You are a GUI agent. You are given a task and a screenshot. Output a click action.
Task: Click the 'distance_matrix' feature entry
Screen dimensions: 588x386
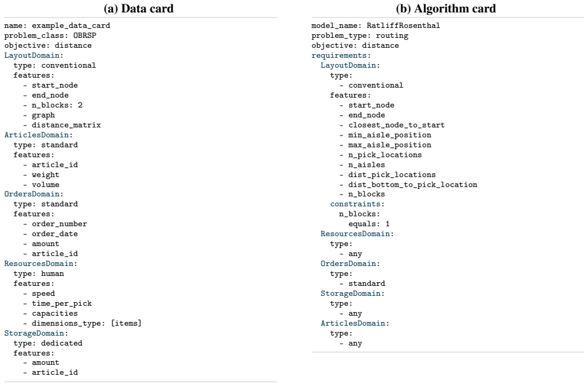(x=66, y=125)
